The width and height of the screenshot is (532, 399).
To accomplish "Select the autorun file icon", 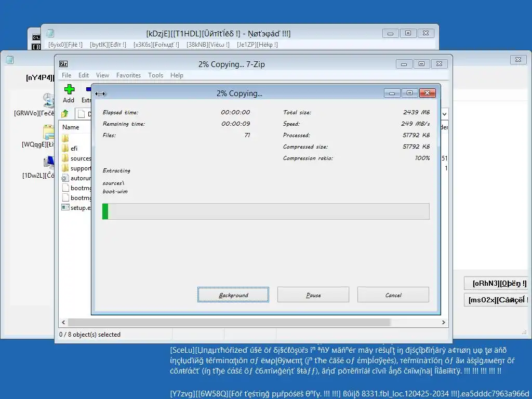I will click(x=65, y=178).
